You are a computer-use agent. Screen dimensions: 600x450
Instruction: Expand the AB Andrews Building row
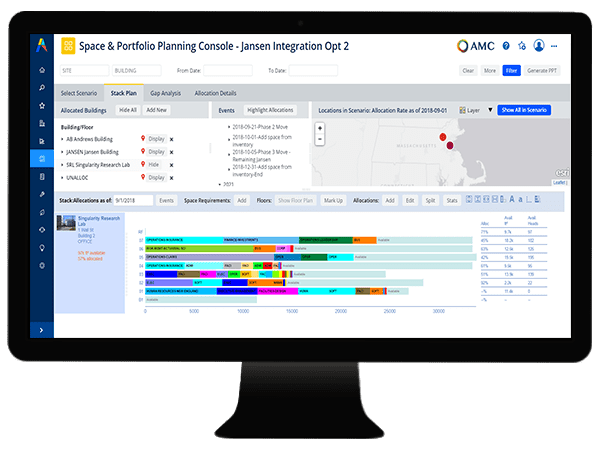[62, 139]
